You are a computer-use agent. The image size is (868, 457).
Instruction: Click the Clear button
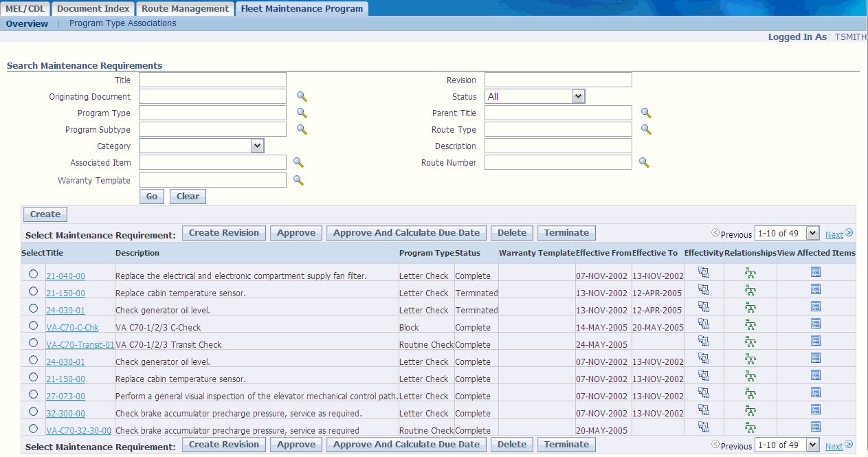point(188,197)
